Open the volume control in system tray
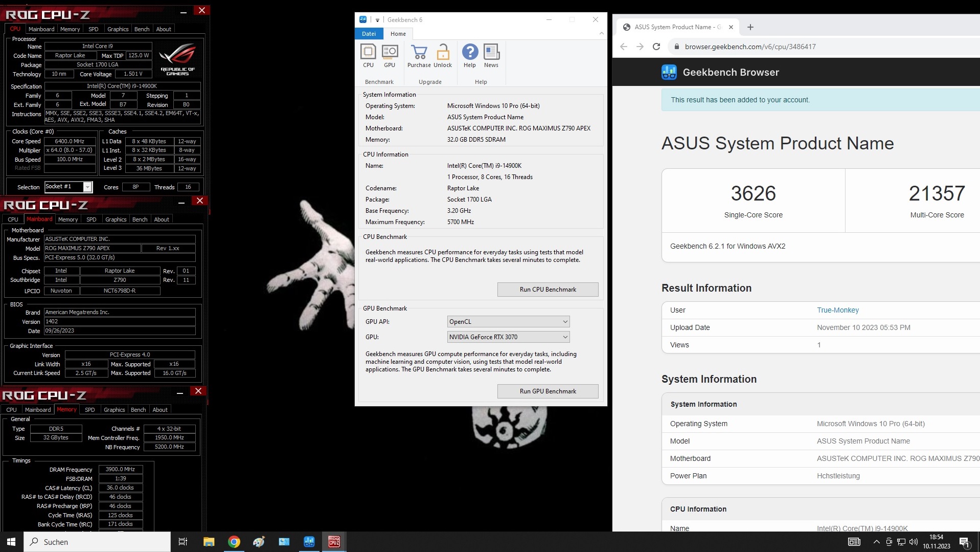Viewport: 980px width, 552px height. click(x=913, y=542)
